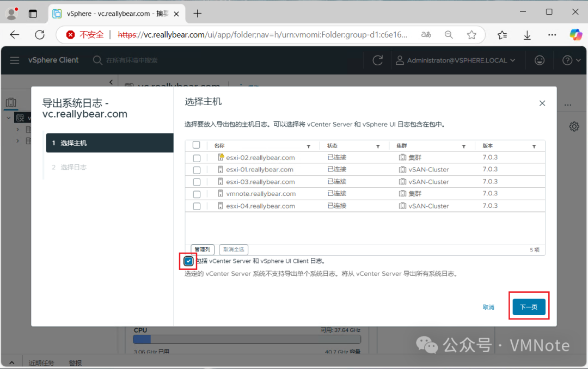588x369 pixels.
Task: Refresh the vSphere Client view
Action: (x=378, y=60)
